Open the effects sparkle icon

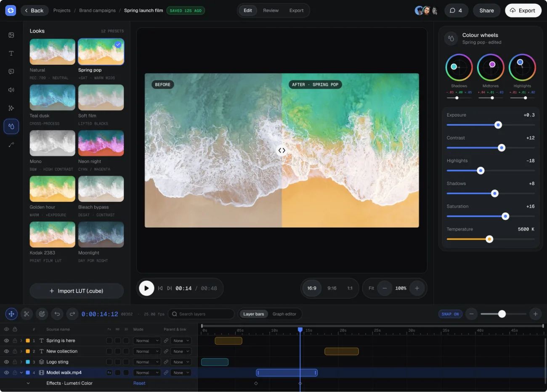[11, 108]
